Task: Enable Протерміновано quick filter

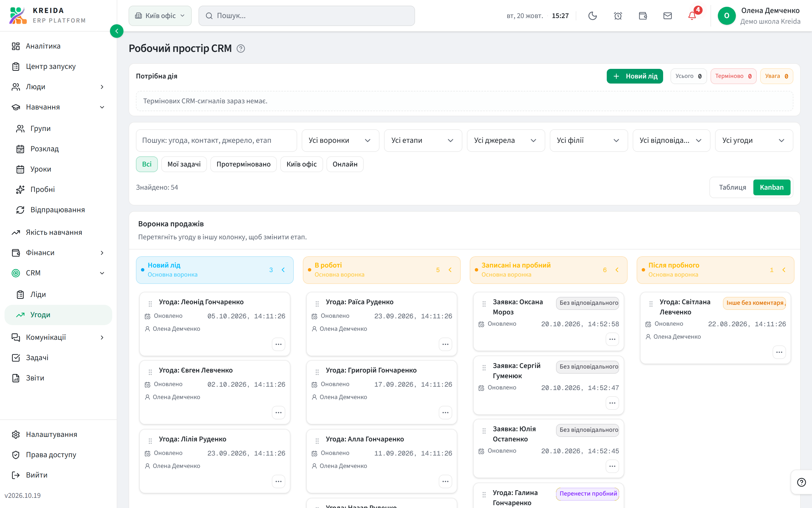Action: coord(243,164)
